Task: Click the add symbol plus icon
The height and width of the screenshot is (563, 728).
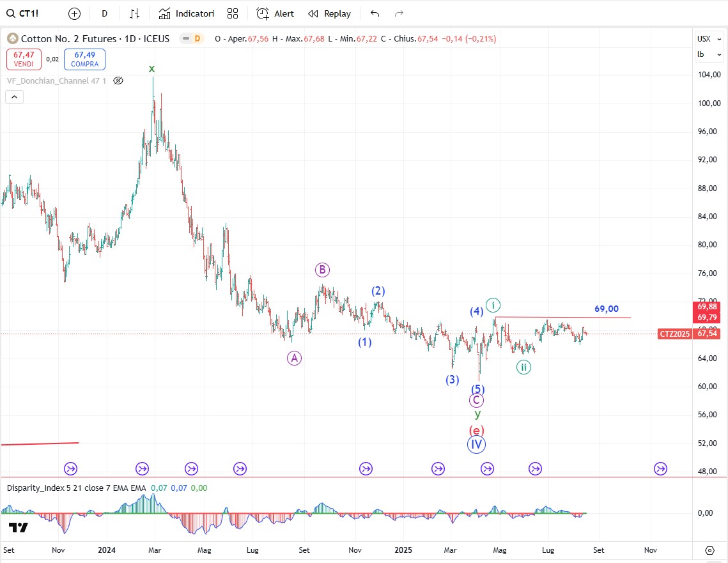Action: click(x=75, y=13)
